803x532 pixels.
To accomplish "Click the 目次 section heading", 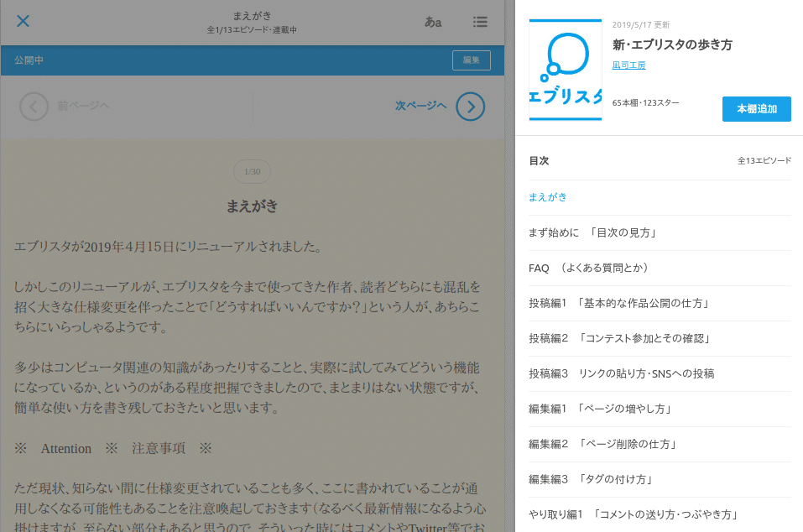I will pos(539,161).
